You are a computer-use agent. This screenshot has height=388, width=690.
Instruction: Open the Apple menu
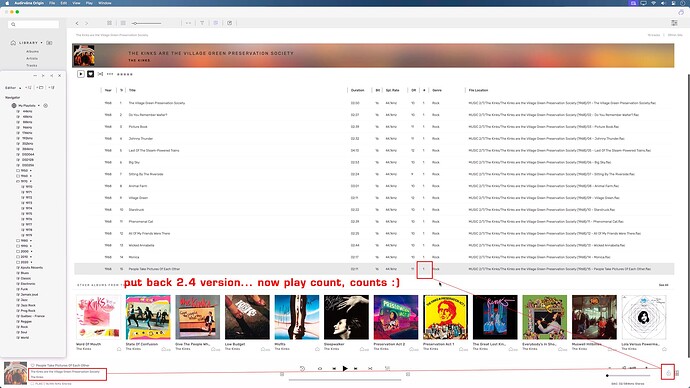click(7, 3)
